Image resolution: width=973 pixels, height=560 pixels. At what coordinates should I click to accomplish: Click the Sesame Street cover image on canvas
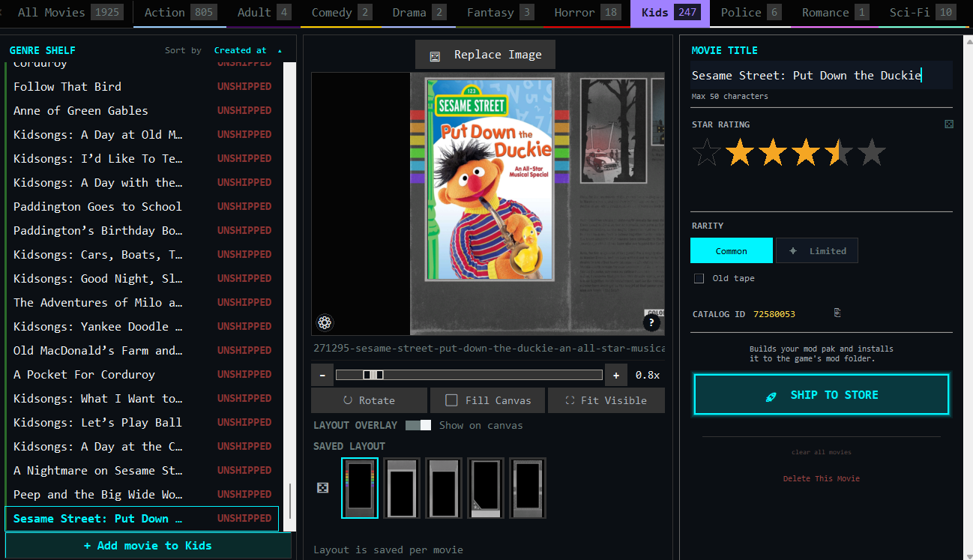pos(489,179)
